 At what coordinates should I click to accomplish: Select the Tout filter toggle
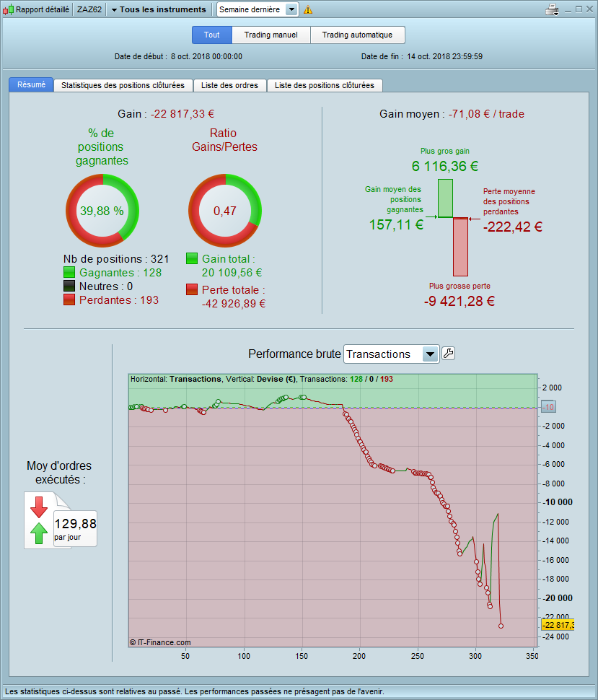point(212,35)
